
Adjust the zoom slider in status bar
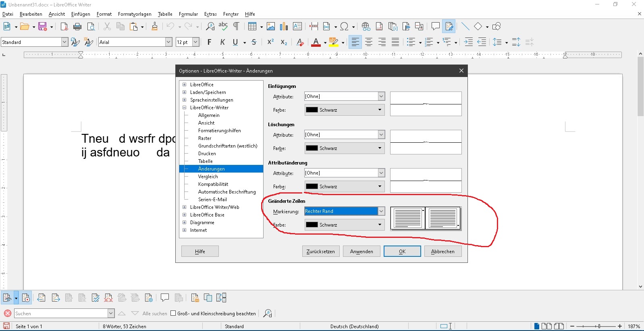click(x=599, y=326)
